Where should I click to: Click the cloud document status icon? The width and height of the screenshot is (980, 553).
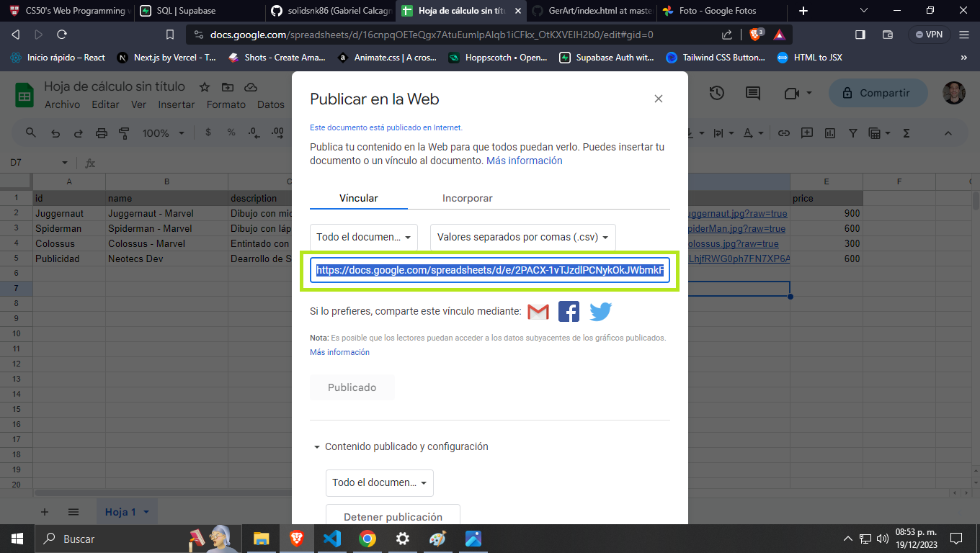point(251,87)
